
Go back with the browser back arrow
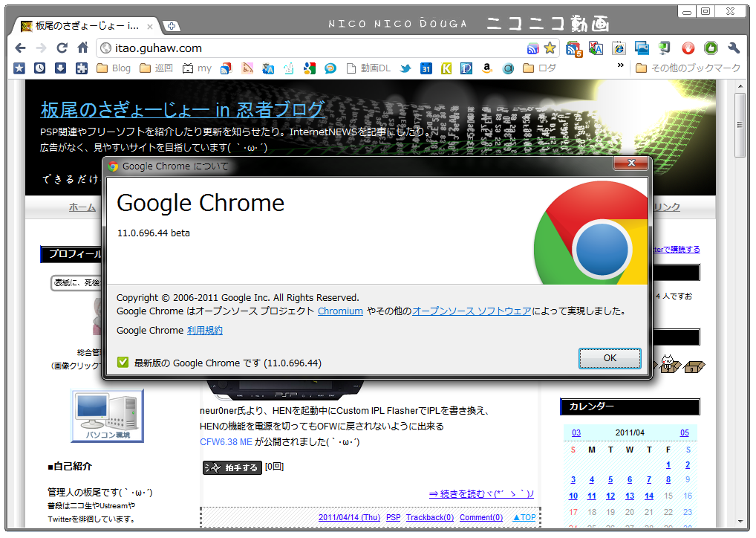[20, 48]
